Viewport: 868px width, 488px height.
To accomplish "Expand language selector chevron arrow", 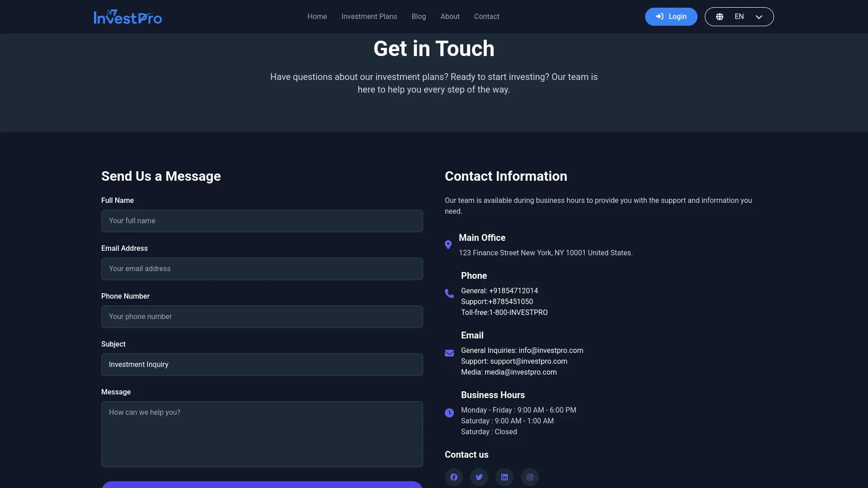I will (x=759, y=17).
